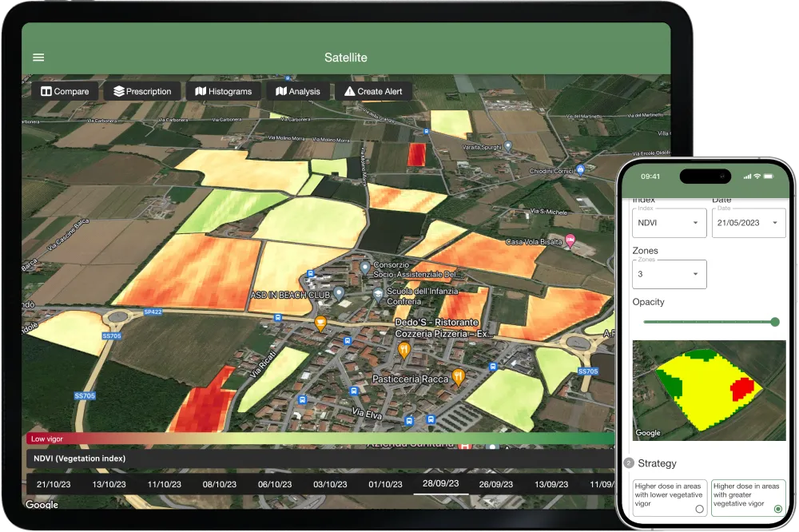The width and height of the screenshot is (799, 532).
Task: Click the orange cafe marker near SP422 road
Action: click(320, 323)
